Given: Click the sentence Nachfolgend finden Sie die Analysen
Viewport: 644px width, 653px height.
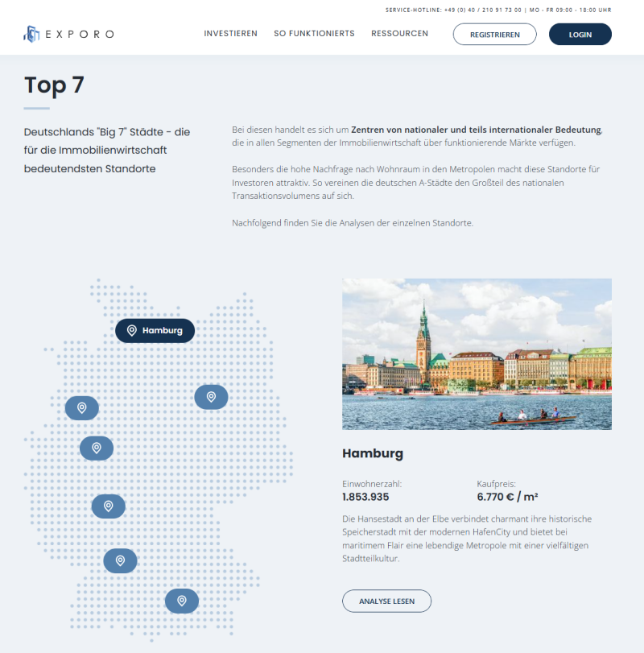Looking at the screenshot, I should 353,223.
